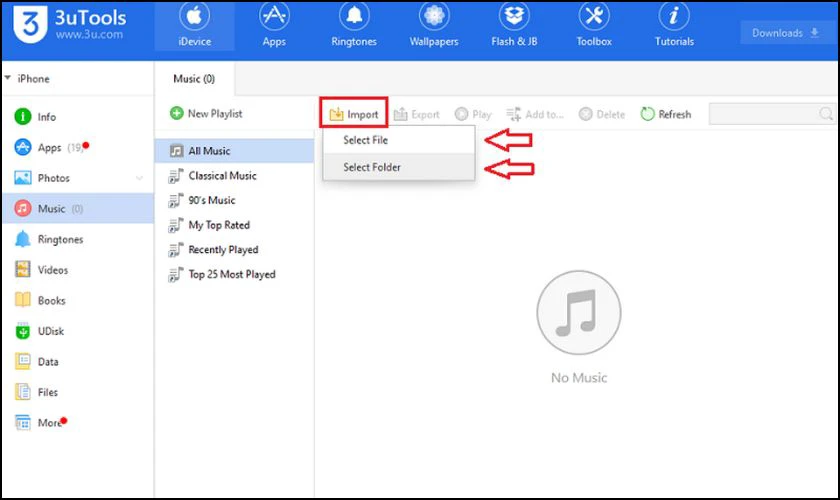The image size is (840, 500).
Task: Open the Wallpapers section in top bar
Action: [x=436, y=17]
